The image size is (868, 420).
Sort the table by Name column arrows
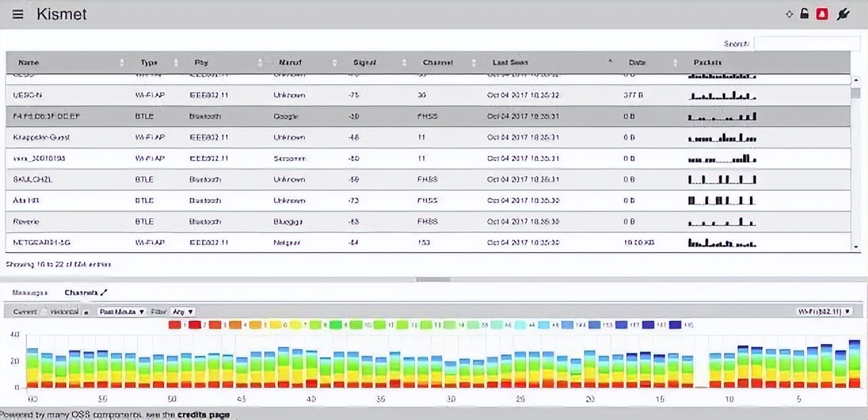coord(122,62)
